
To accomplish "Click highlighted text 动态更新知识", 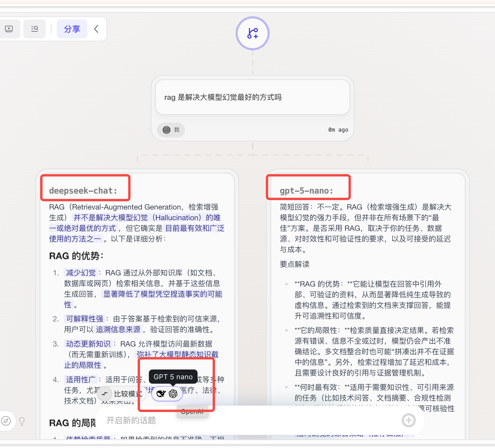I will [x=88, y=344].
